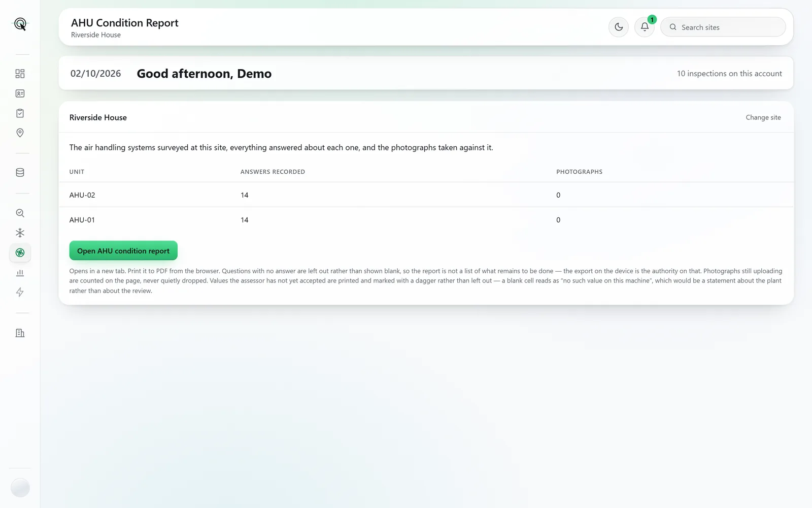Click the 14 answers value for AHU-02
The image size is (812, 508).
point(245,195)
